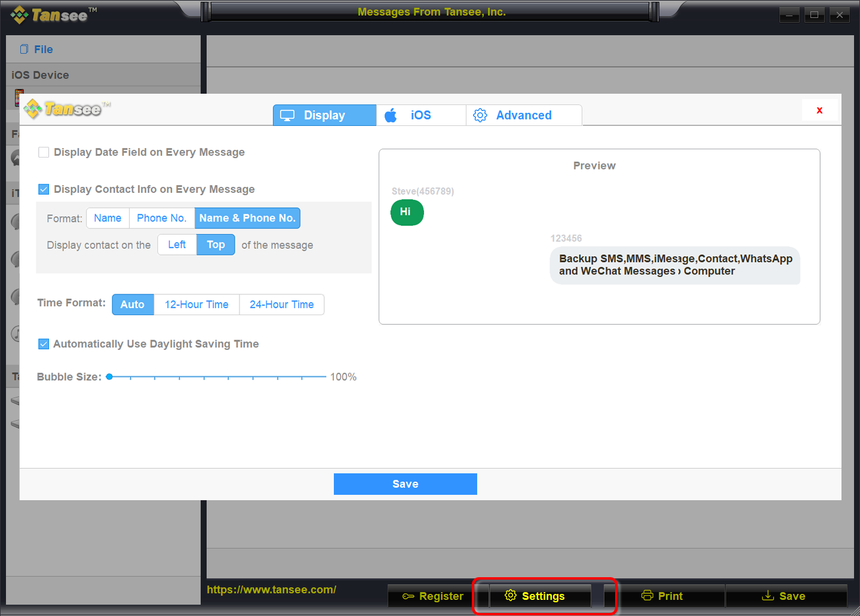860x616 pixels.
Task: Close the settings dialog with red x
Action: pyautogui.click(x=819, y=110)
